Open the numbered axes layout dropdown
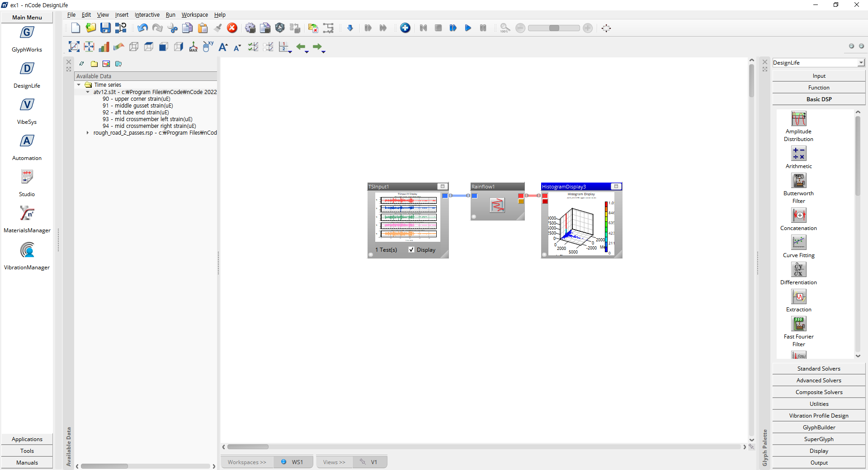Screen dimensions: 868x470 coord(290,52)
